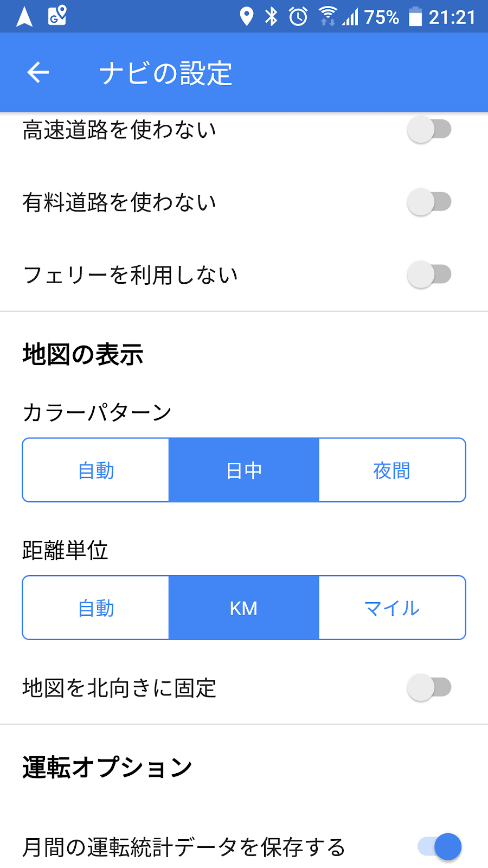
Task: Tap the alarm clock status icon
Action: 298,16
